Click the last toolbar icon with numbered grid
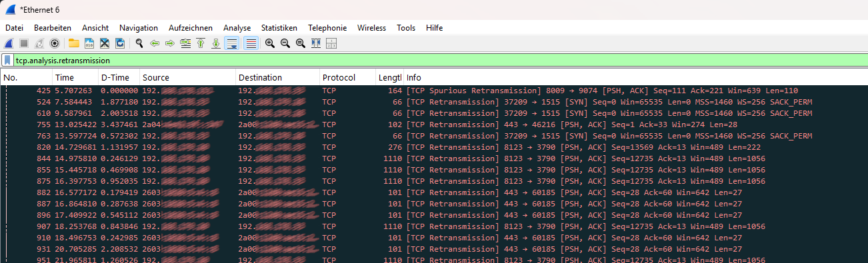The image size is (868, 263). pyautogui.click(x=331, y=43)
